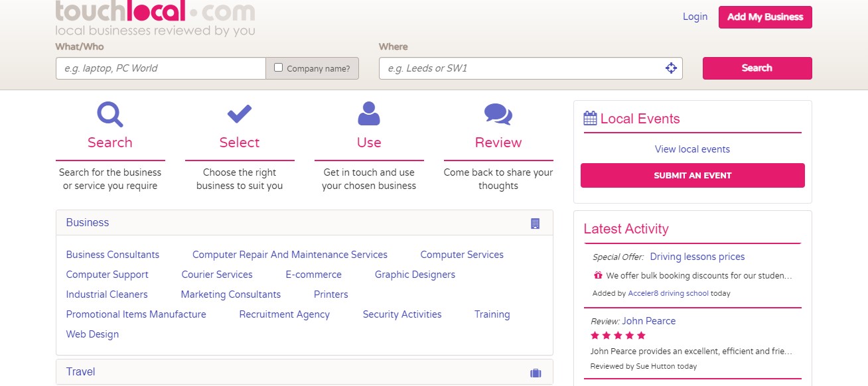This screenshot has width=868, height=386.
Task: Focus the Where location field
Action: [x=521, y=68]
